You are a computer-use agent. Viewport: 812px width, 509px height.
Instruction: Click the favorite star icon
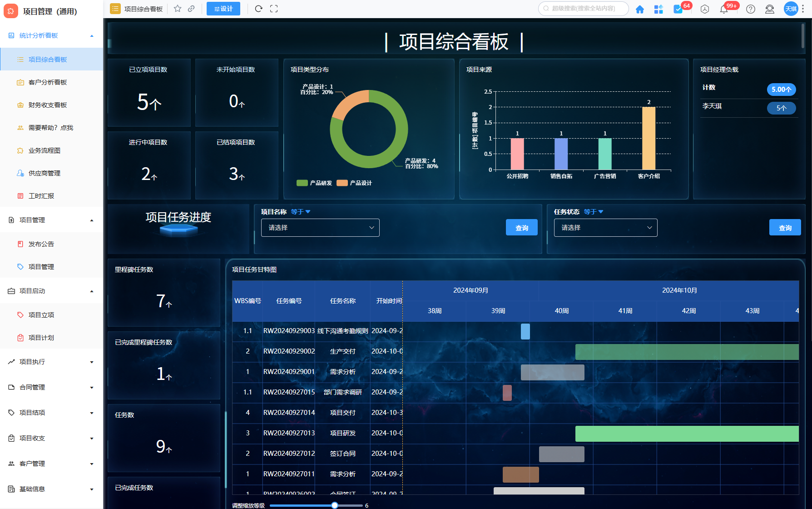(x=178, y=9)
